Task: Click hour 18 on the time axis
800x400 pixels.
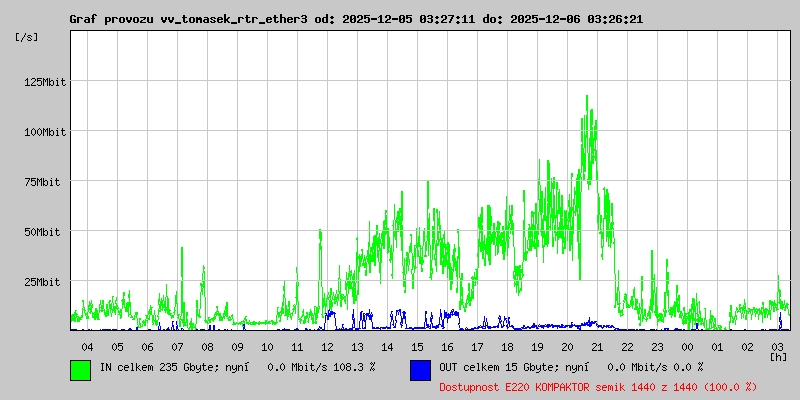Action: pos(507,346)
